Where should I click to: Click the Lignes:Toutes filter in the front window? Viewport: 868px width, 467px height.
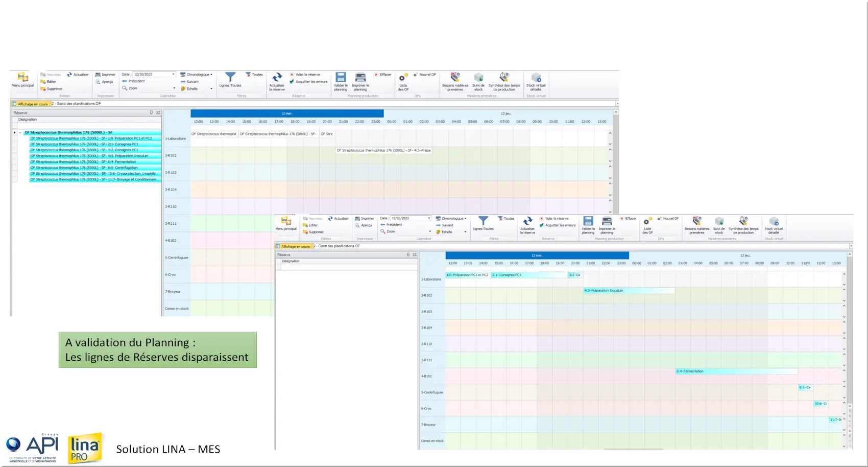pyautogui.click(x=483, y=224)
